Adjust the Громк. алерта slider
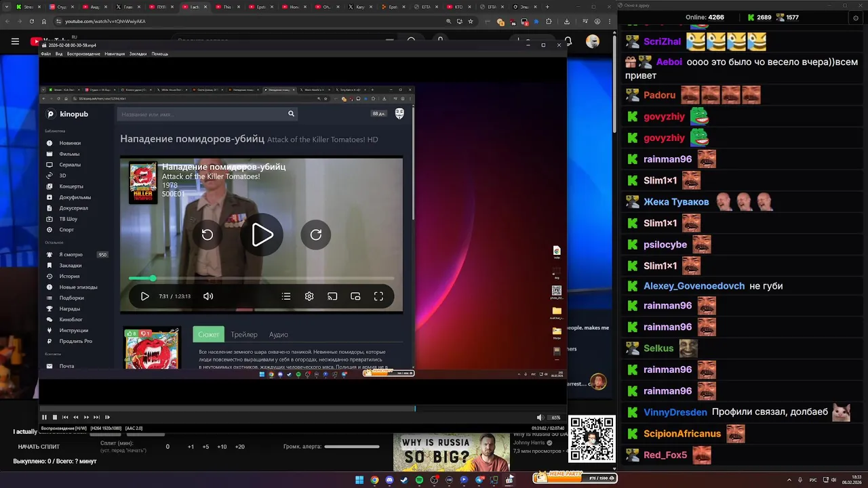The width and height of the screenshot is (868, 488). 351,447
